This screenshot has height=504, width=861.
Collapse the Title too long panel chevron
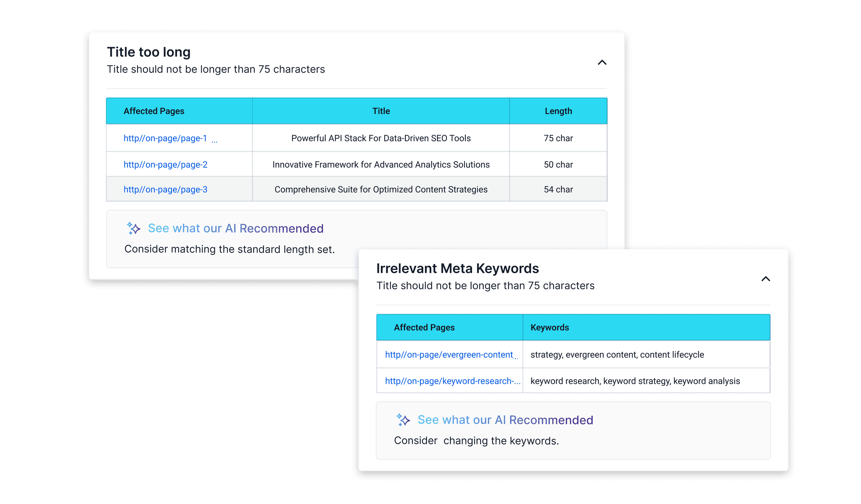coord(602,63)
